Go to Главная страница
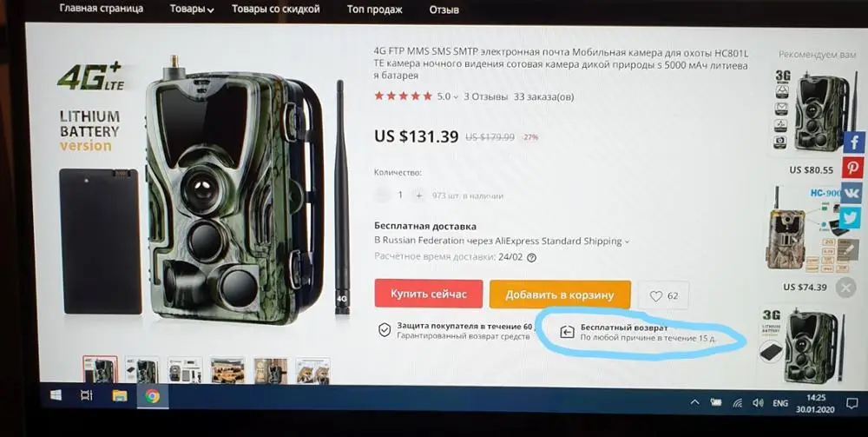The width and height of the screenshot is (868, 437). [x=101, y=9]
